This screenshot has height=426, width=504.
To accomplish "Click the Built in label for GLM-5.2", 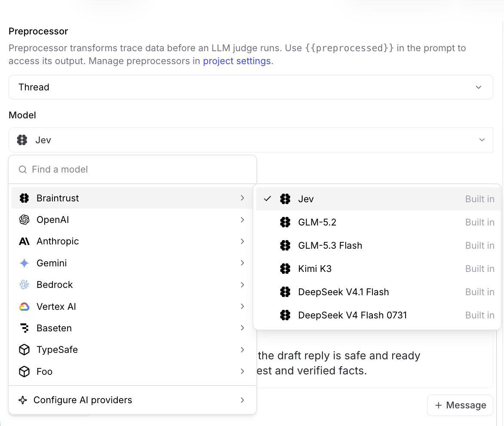I will point(479,222).
